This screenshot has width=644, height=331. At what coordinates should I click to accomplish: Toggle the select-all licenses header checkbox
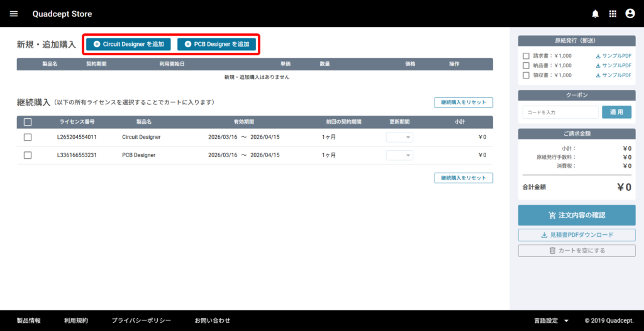click(28, 122)
